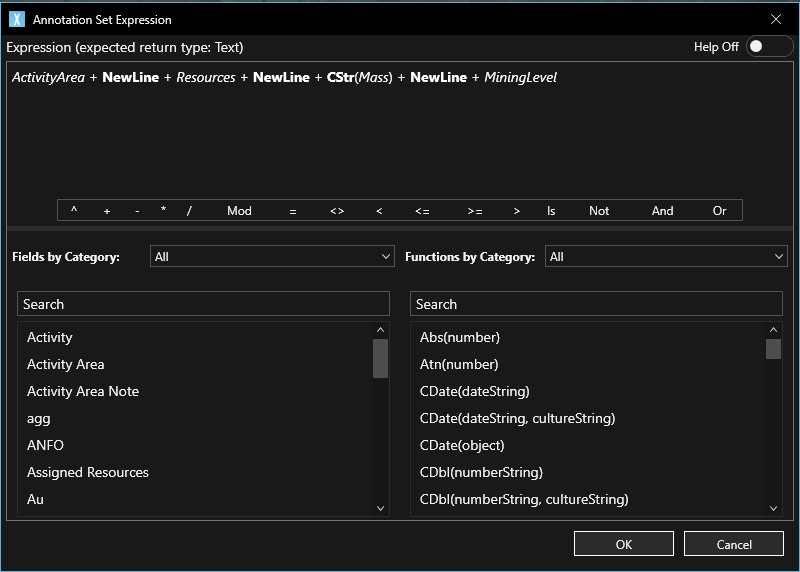
Task: Add the caret exponent operator
Action: click(x=74, y=211)
